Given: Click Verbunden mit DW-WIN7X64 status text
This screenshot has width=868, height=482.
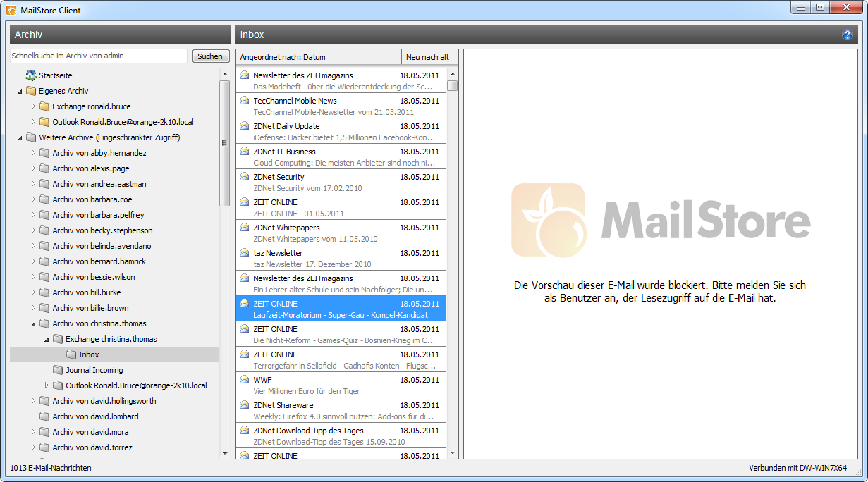Looking at the screenshot, I should [x=797, y=468].
